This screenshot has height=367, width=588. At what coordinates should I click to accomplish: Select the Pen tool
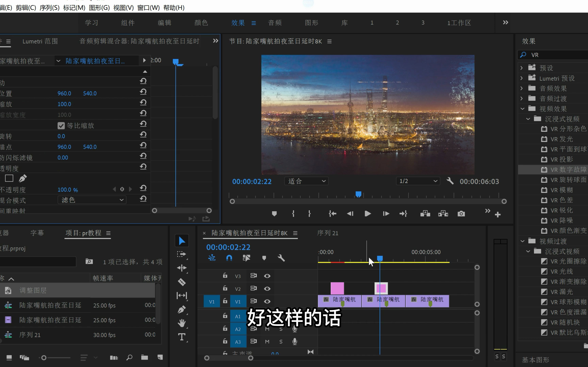(x=182, y=309)
